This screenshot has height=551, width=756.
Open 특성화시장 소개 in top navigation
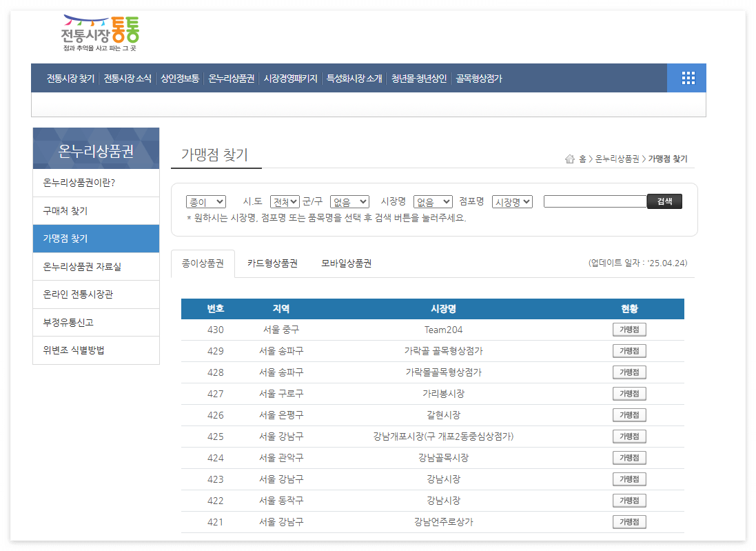tap(354, 79)
